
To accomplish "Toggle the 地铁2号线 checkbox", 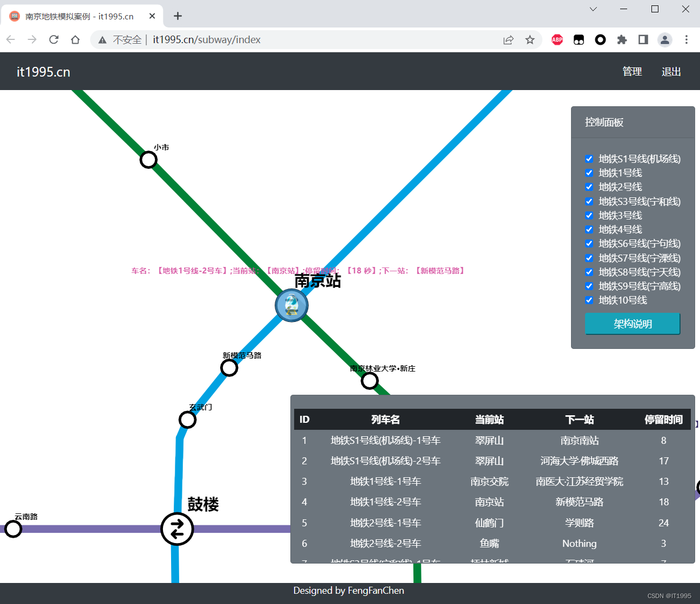I will (589, 187).
